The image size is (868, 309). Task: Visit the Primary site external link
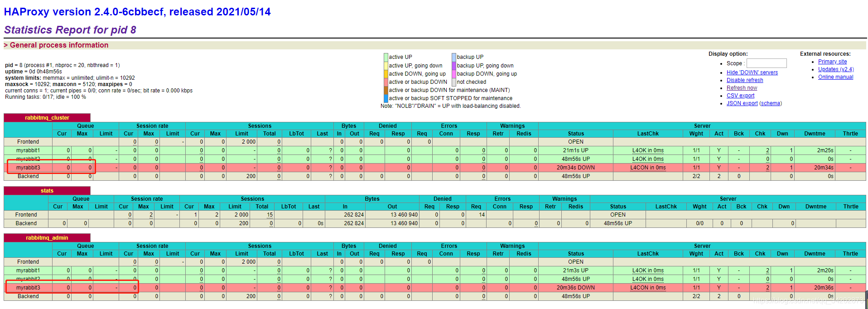[832, 62]
